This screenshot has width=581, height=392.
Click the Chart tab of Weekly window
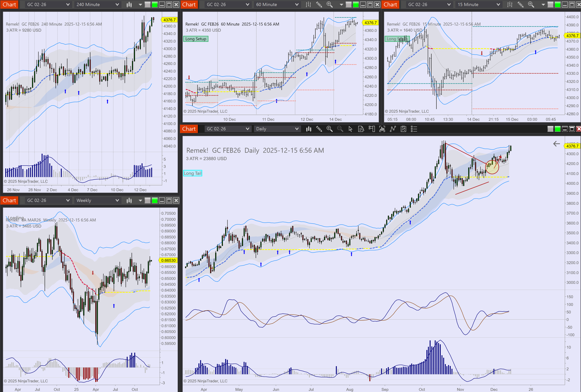(9, 200)
